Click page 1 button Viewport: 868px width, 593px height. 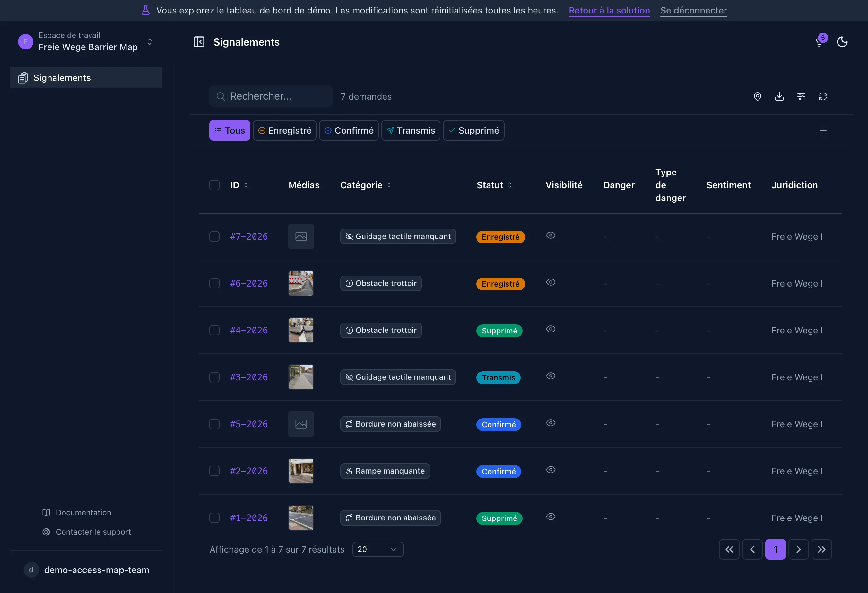(x=775, y=549)
